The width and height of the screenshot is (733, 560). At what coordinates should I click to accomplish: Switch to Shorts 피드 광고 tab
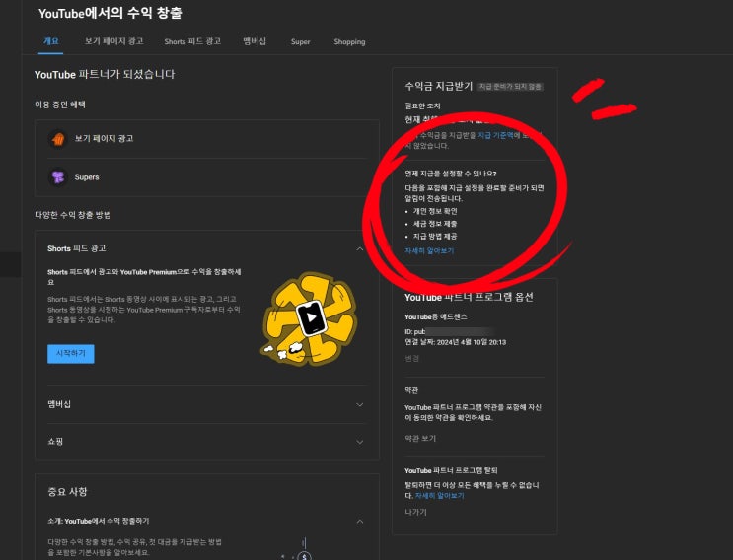tap(192, 41)
